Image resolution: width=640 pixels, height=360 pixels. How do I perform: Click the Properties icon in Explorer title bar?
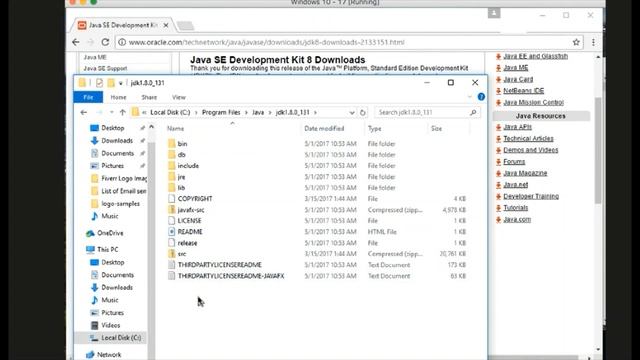tap(99, 83)
